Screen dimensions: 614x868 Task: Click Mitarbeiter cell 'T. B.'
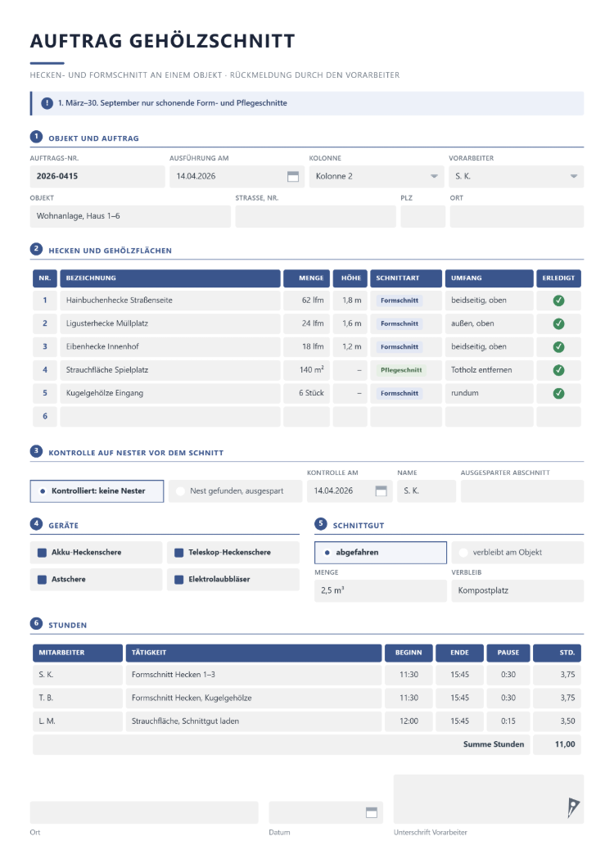[x=78, y=698]
